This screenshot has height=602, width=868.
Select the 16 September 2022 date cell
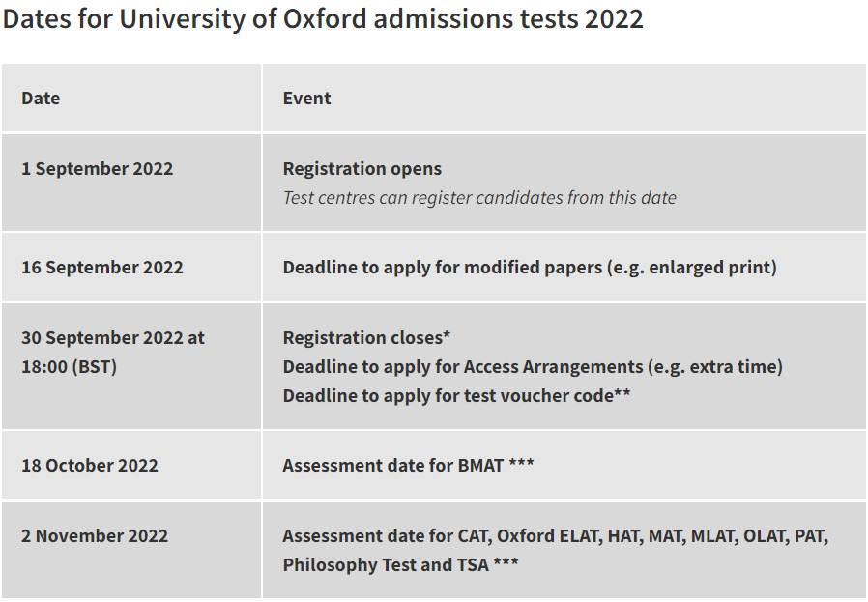pyautogui.click(x=101, y=268)
